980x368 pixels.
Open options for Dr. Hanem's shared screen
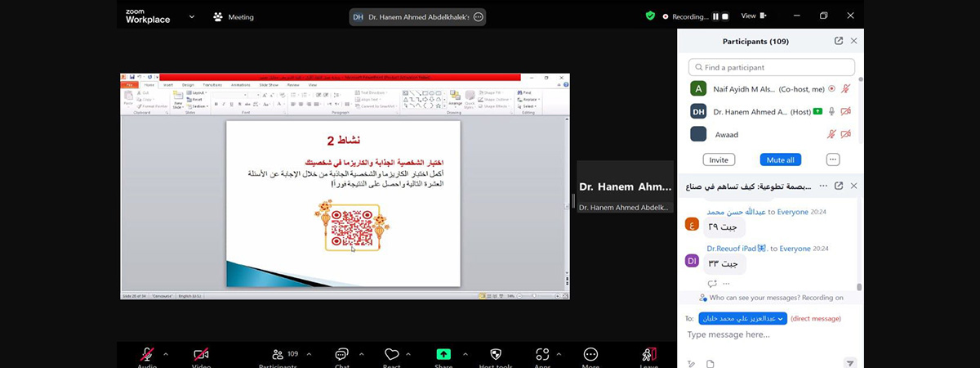pyautogui.click(x=479, y=16)
